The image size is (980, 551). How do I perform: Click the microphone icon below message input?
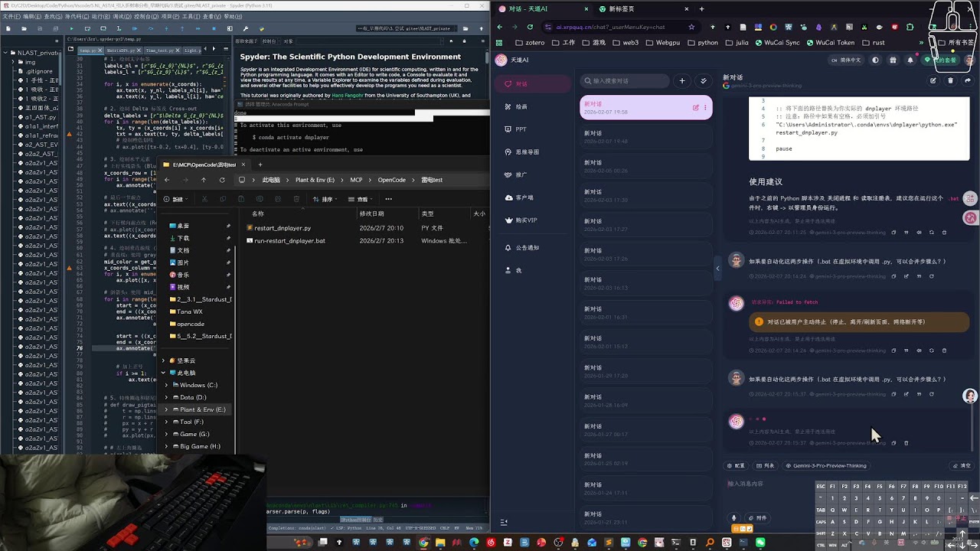pyautogui.click(x=733, y=518)
